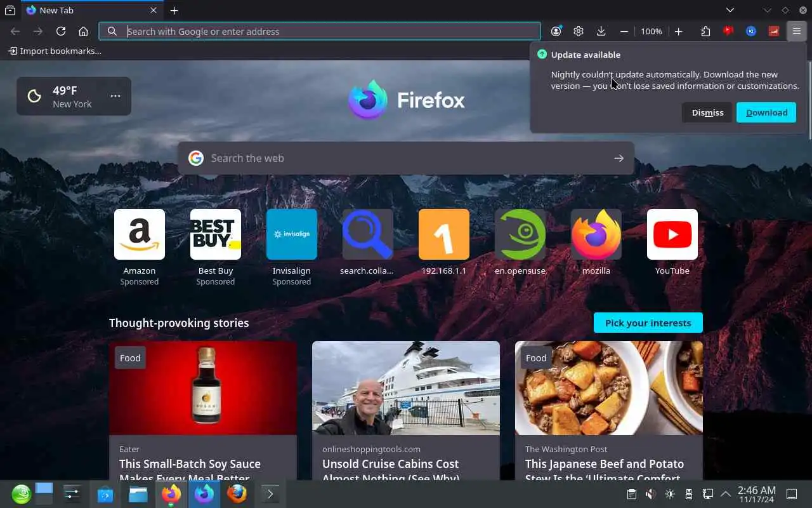Open the Unsold Cruise Cabins story
Viewport: 812px width, 508px height.
tap(406, 411)
